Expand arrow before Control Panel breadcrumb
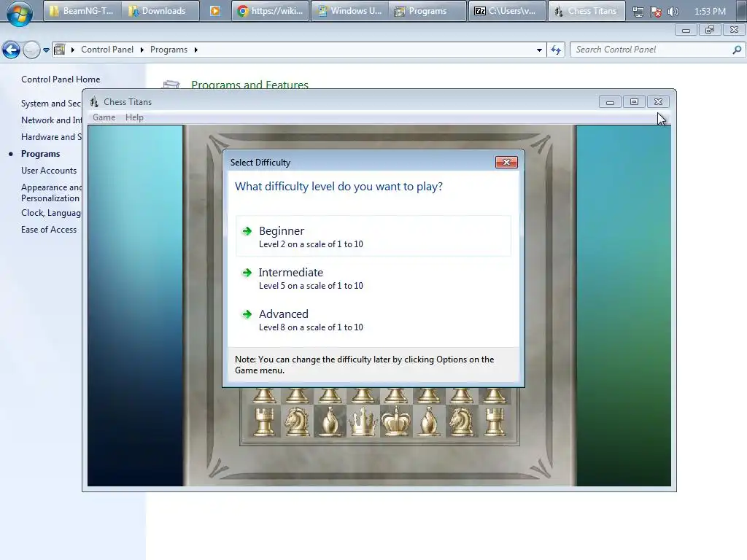This screenshot has width=747, height=560. click(73, 50)
